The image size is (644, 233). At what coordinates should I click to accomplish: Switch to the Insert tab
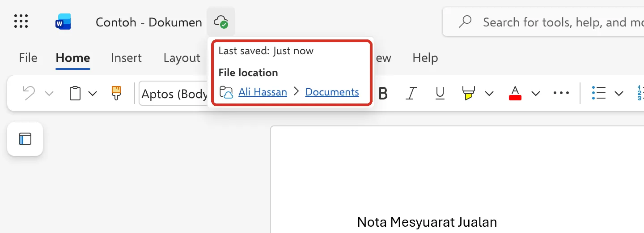[126, 58]
